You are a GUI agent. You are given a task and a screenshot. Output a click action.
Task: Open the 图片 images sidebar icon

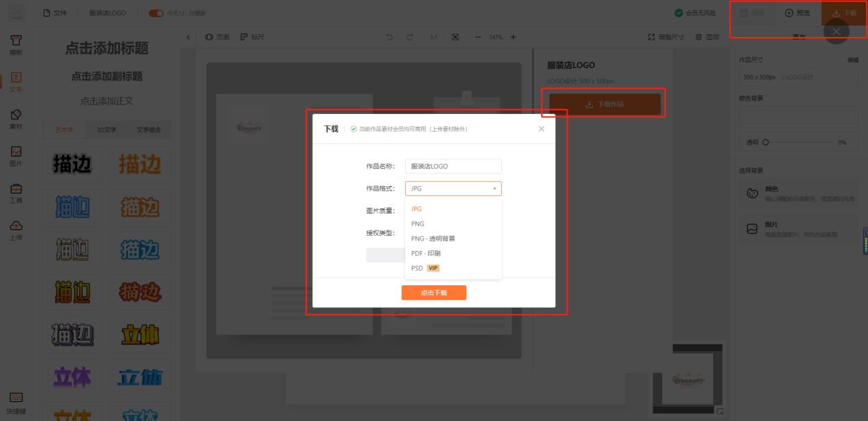(16, 156)
